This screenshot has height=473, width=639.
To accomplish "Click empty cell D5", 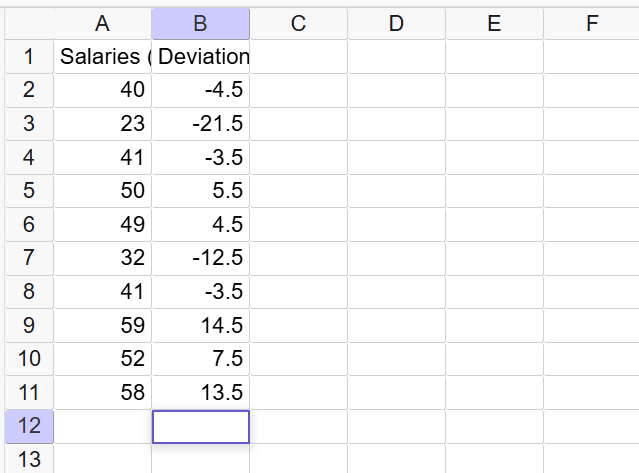I will [x=397, y=191].
